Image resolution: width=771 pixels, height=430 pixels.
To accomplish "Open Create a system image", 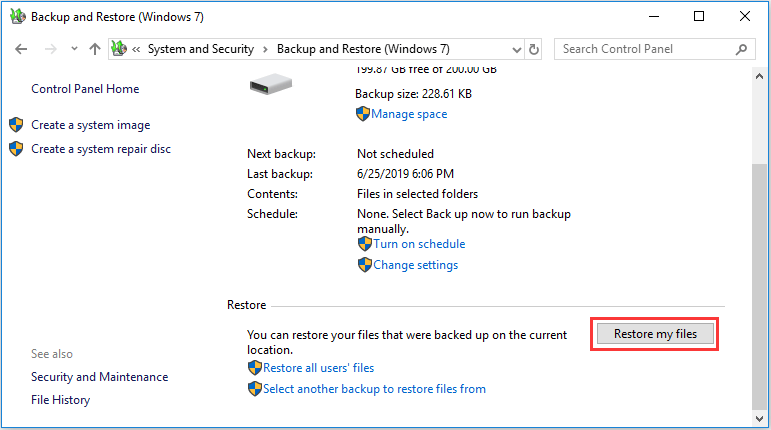I will [x=90, y=125].
